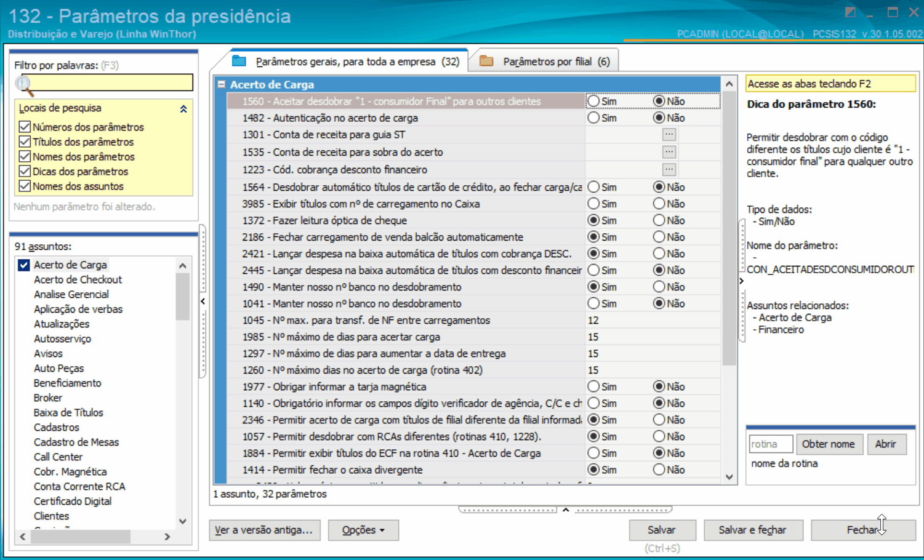Select Parâmetros gerais, para toda a empresa tab

click(x=348, y=61)
